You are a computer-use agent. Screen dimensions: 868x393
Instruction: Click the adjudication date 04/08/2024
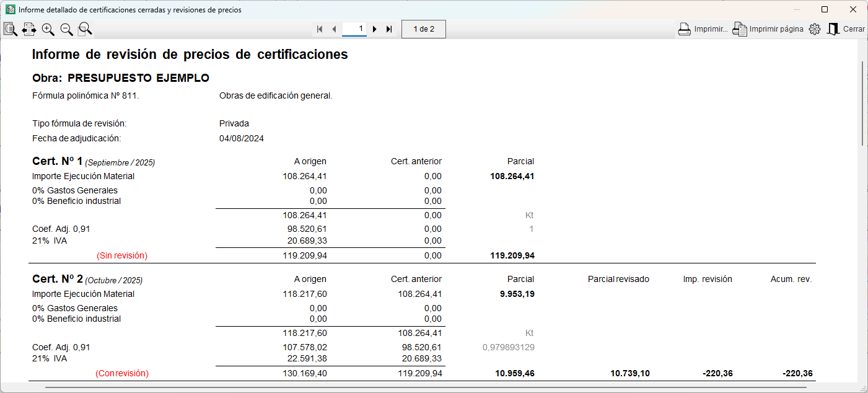242,138
